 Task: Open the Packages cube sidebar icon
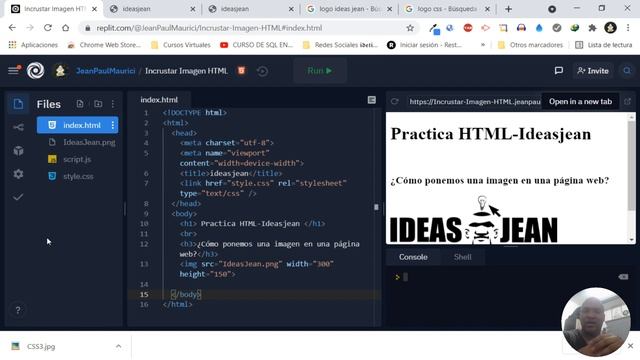coord(18,151)
